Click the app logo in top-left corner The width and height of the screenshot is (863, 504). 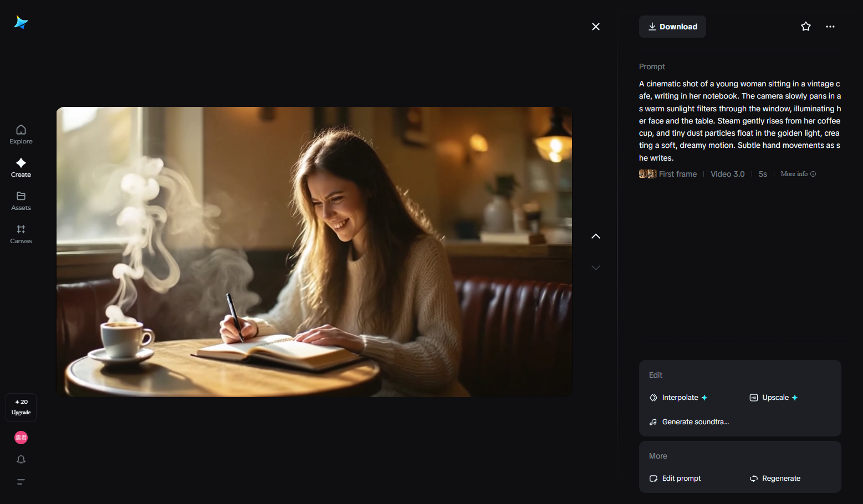click(x=21, y=22)
